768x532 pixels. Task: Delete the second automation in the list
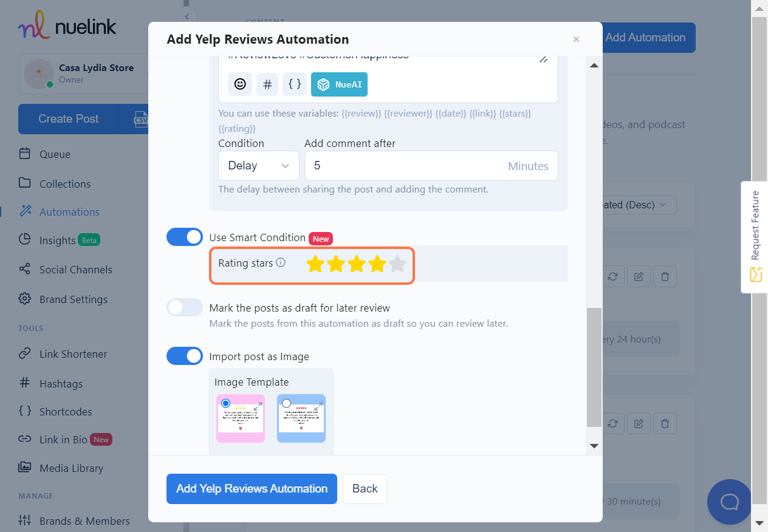click(x=665, y=423)
